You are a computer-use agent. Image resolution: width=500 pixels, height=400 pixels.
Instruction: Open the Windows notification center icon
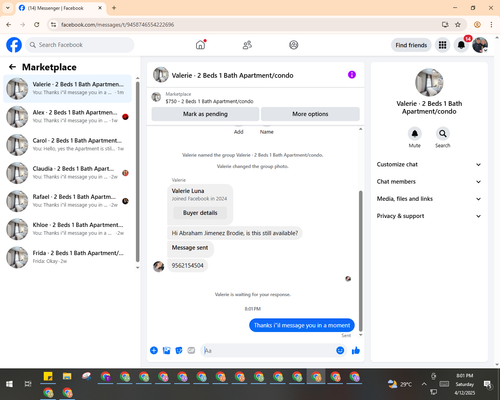pos(488,384)
